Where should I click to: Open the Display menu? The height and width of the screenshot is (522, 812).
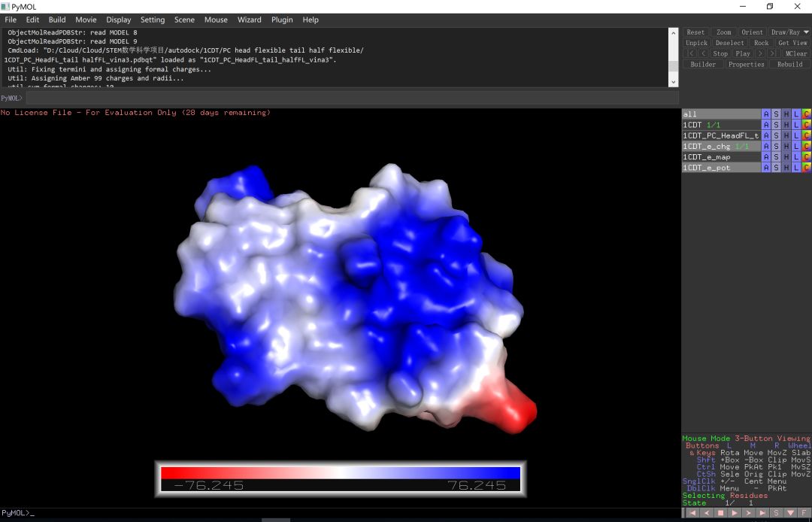(119, 20)
